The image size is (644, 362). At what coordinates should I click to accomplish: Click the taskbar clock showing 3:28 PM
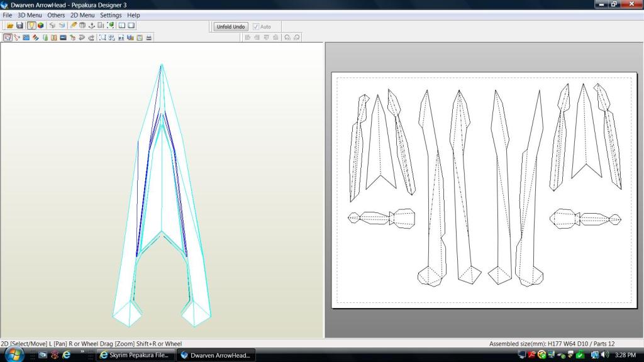click(x=625, y=355)
